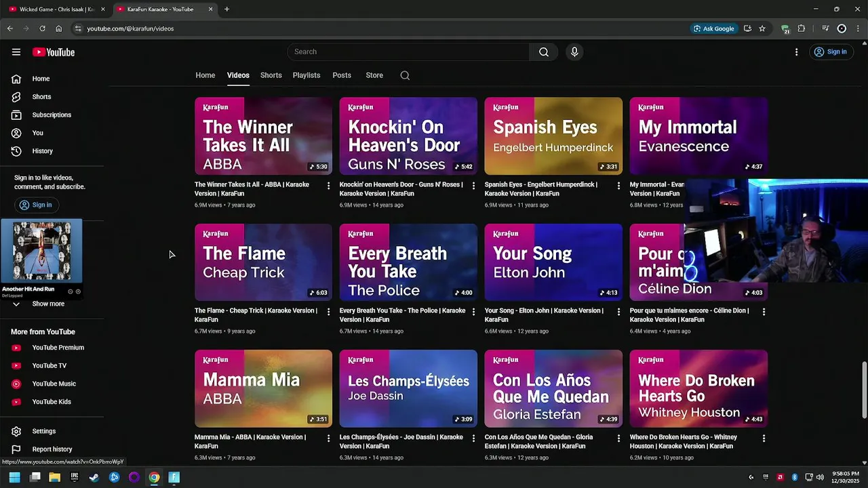Open Chrome media controls icon
868x488 pixels.
(x=825, y=28)
